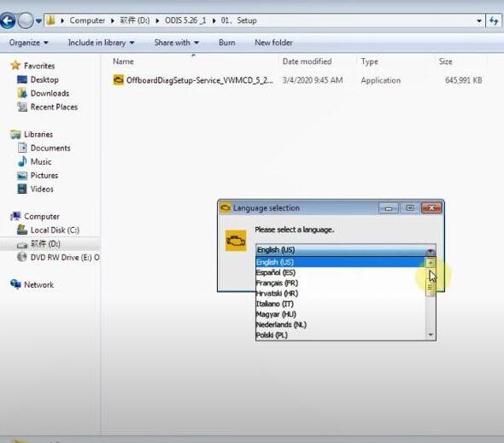
Task: Click the Local Disk (C:) drive icon
Action: click(22, 230)
